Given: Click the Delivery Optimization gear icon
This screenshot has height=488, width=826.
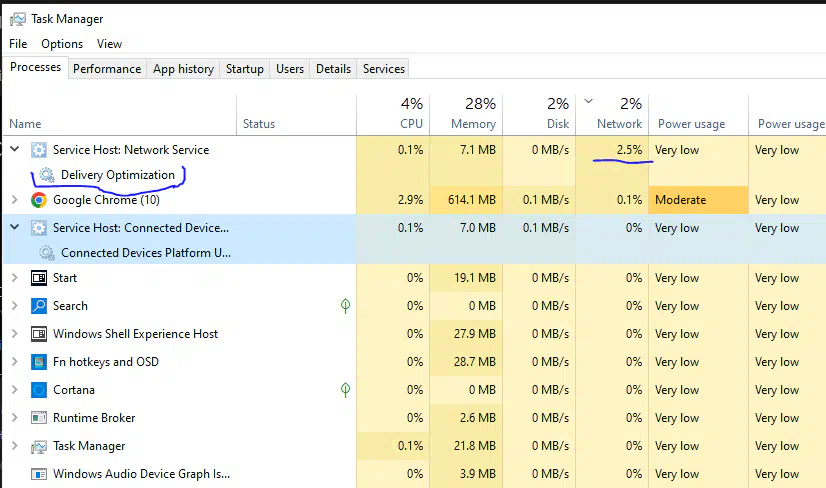Looking at the screenshot, I should click(47, 175).
